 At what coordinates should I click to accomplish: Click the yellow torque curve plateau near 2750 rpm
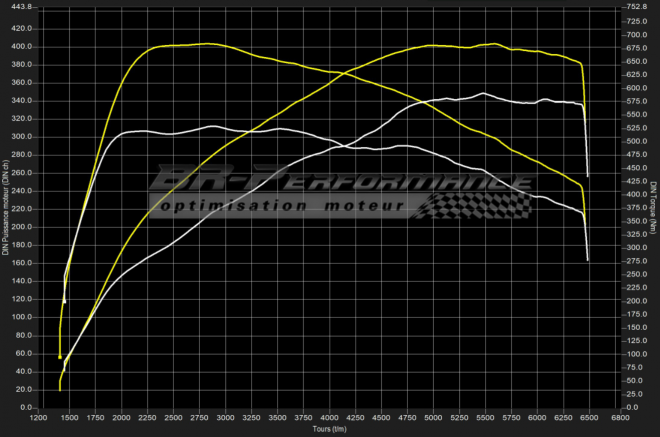(205, 44)
